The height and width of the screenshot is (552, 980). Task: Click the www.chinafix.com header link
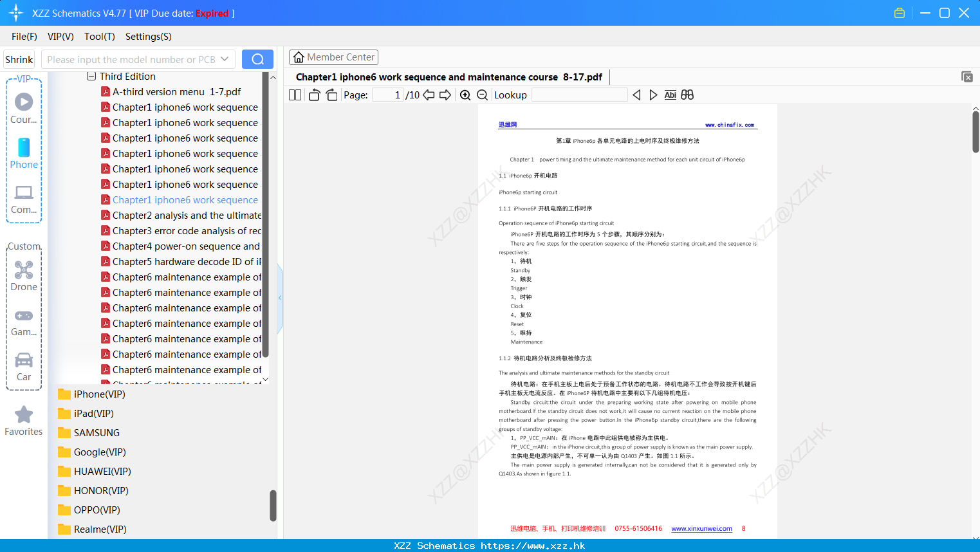(x=730, y=125)
